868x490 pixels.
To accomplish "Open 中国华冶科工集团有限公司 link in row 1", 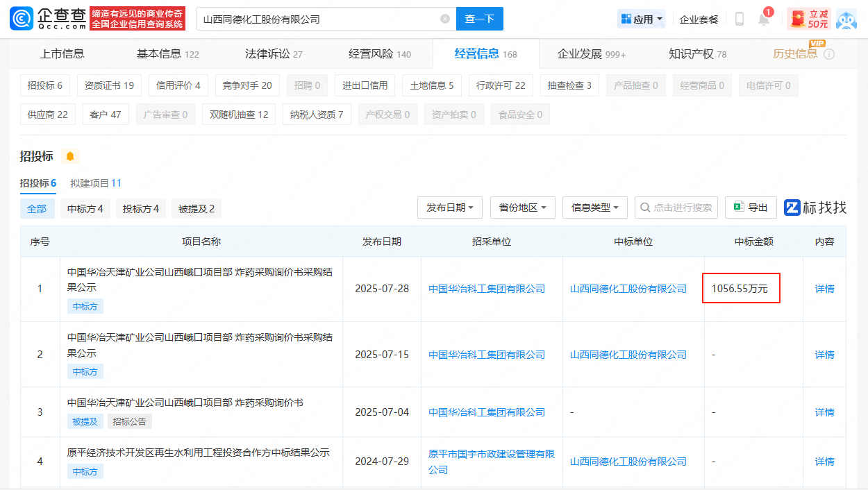I will (487, 289).
